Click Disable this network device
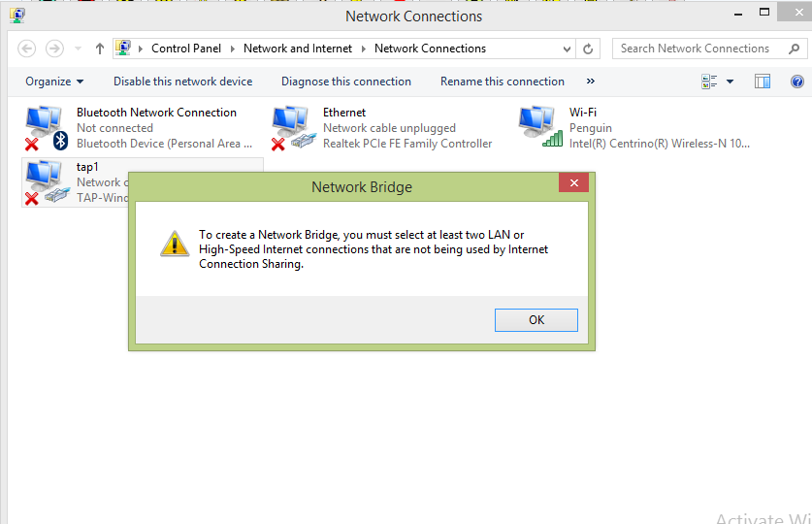The width and height of the screenshot is (812, 524). [x=182, y=82]
